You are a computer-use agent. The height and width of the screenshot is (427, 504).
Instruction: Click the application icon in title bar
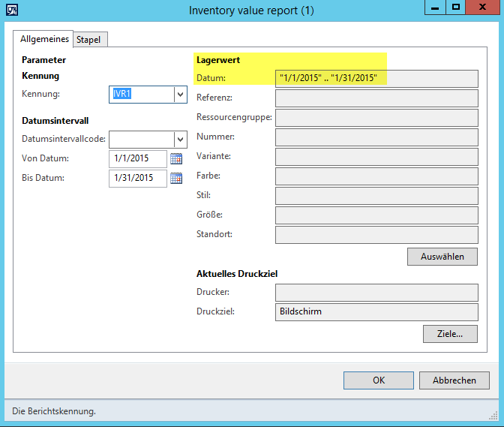13,10
